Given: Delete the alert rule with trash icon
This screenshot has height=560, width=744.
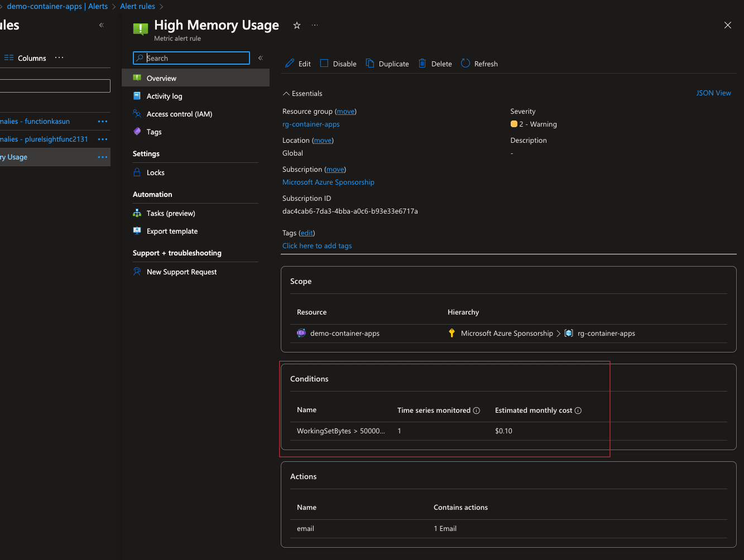Looking at the screenshot, I should pyautogui.click(x=423, y=63).
